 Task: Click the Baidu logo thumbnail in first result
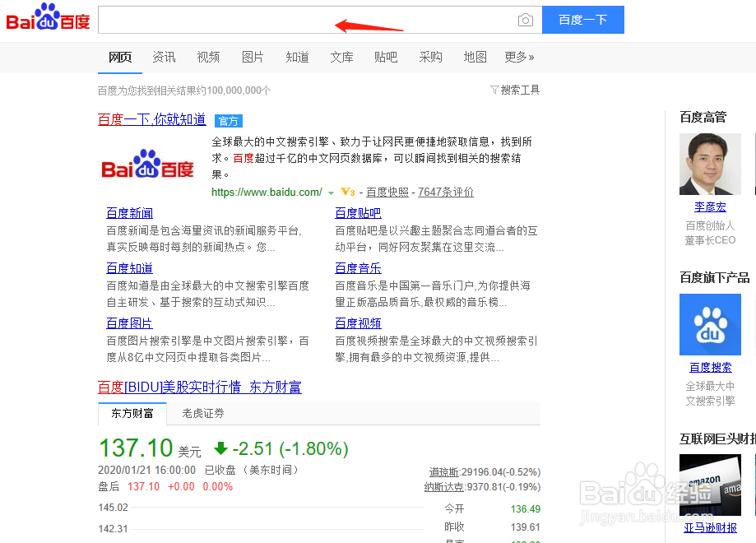pyautogui.click(x=147, y=165)
